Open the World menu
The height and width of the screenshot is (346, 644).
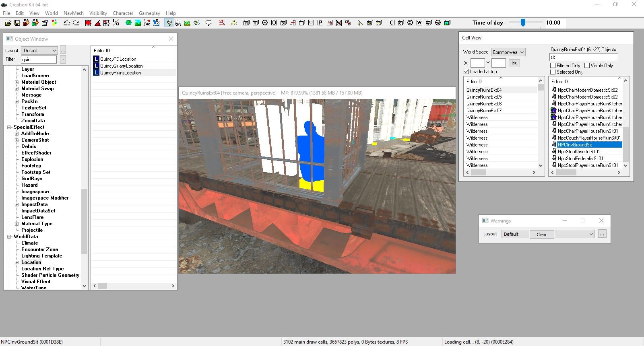(x=52, y=13)
